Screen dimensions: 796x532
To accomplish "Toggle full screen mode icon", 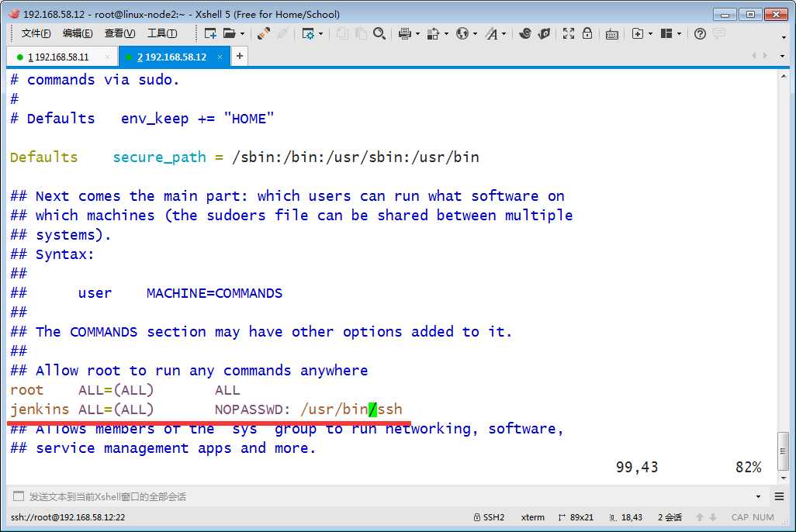I will pyautogui.click(x=569, y=33).
